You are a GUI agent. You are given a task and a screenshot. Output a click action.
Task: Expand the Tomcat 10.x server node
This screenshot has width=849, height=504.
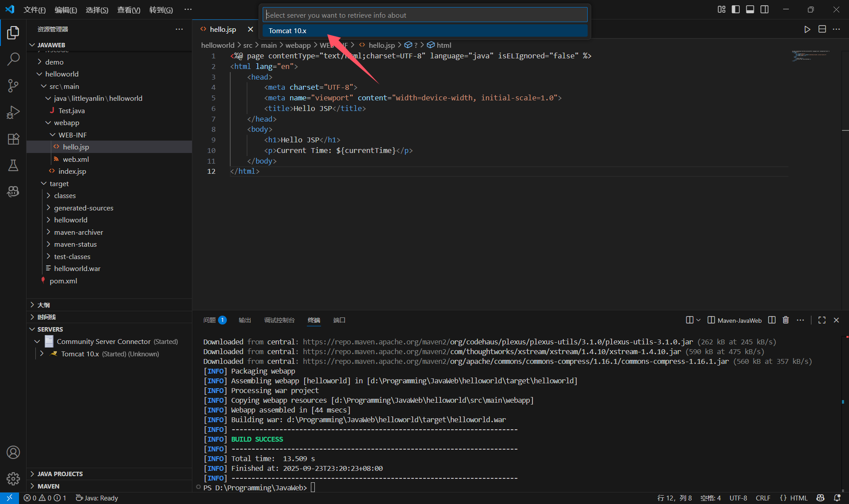pyautogui.click(x=42, y=354)
